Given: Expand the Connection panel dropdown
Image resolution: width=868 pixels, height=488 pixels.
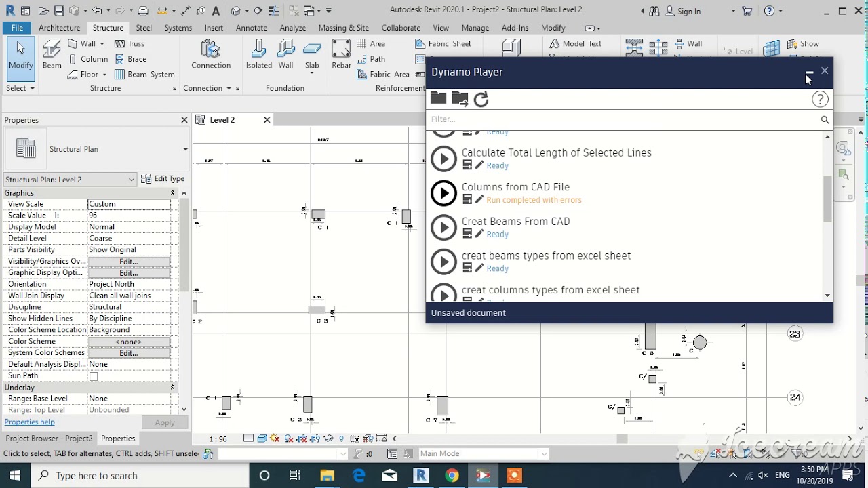Looking at the screenshot, I should coord(208,88).
